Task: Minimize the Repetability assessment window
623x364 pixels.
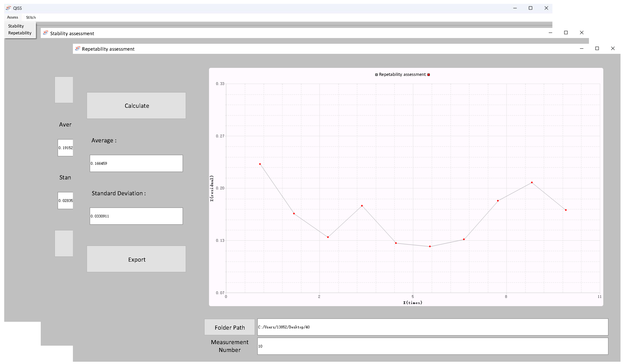Action: point(581,48)
